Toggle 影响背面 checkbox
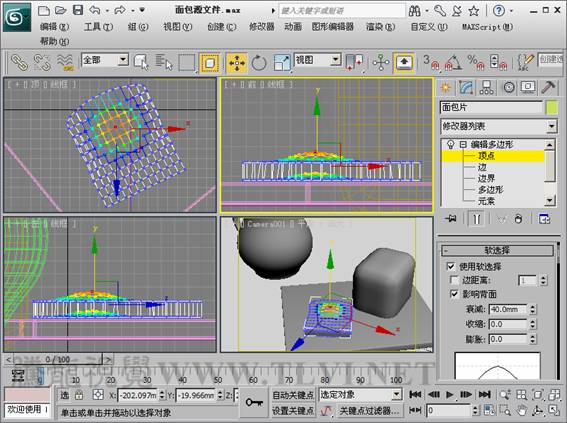 pos(454,294)
